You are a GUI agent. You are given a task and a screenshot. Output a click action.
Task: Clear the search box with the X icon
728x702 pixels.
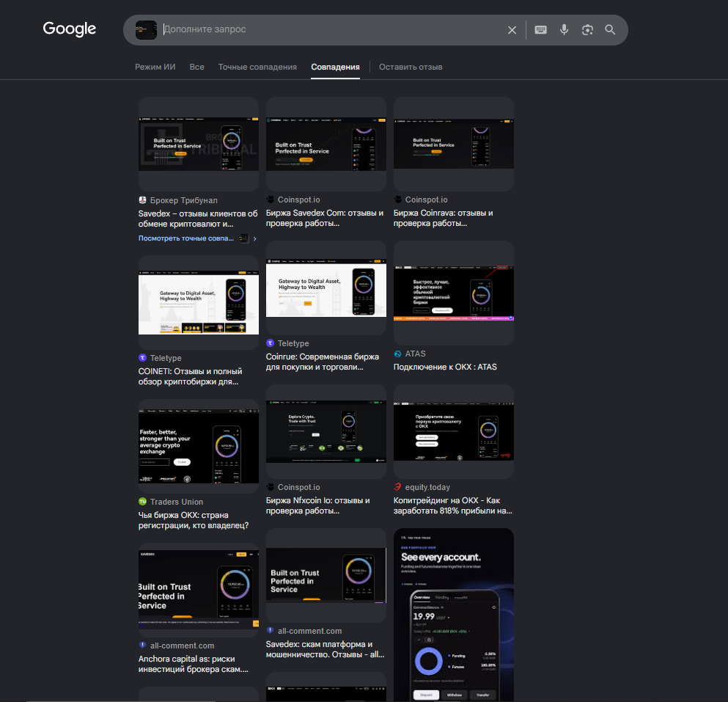pos(512,30)
